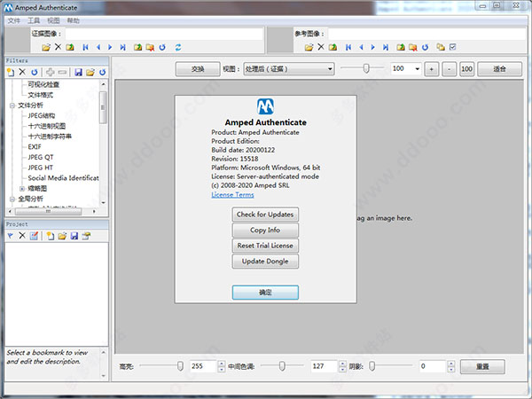Click the save floppy icon in Project toolbar

click(x=74, y=236)
